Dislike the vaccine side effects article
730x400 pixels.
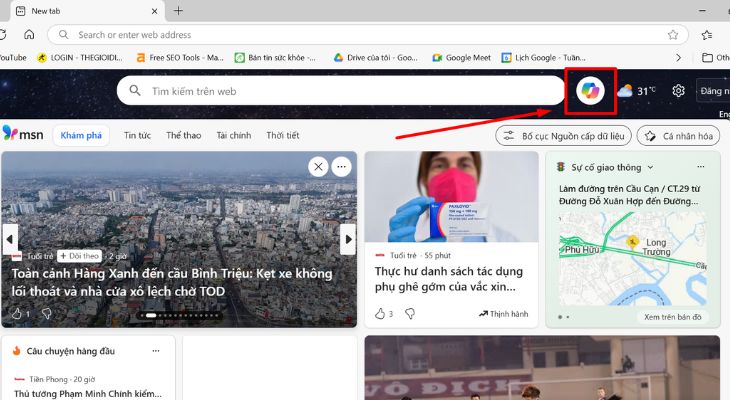pyautogui.click(x=410, y=314)
